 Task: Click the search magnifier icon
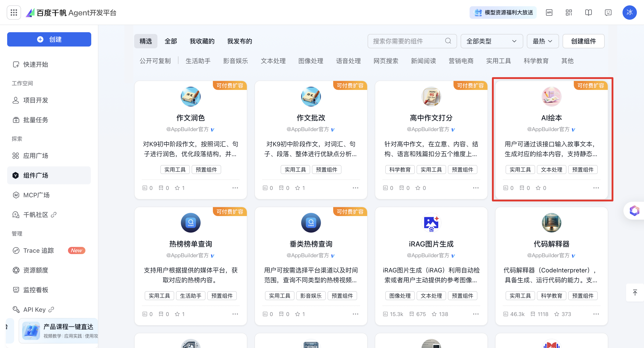[448, 41]
